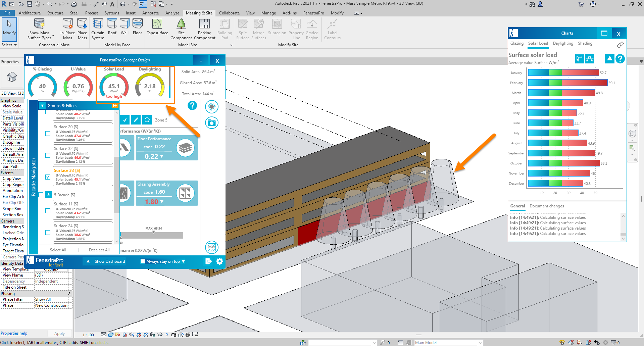
Task: Collapse the Groups & Filters section
Action: pos(42,106)
